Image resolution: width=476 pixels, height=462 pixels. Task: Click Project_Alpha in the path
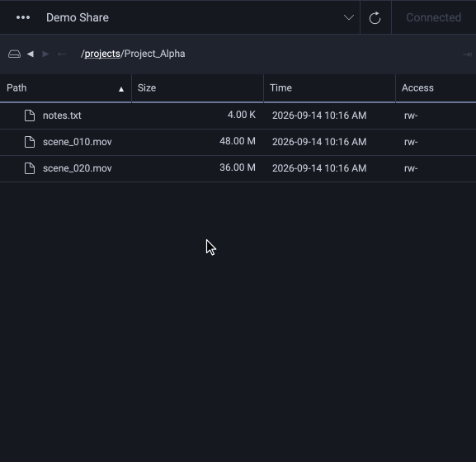[x=154, y=54]
